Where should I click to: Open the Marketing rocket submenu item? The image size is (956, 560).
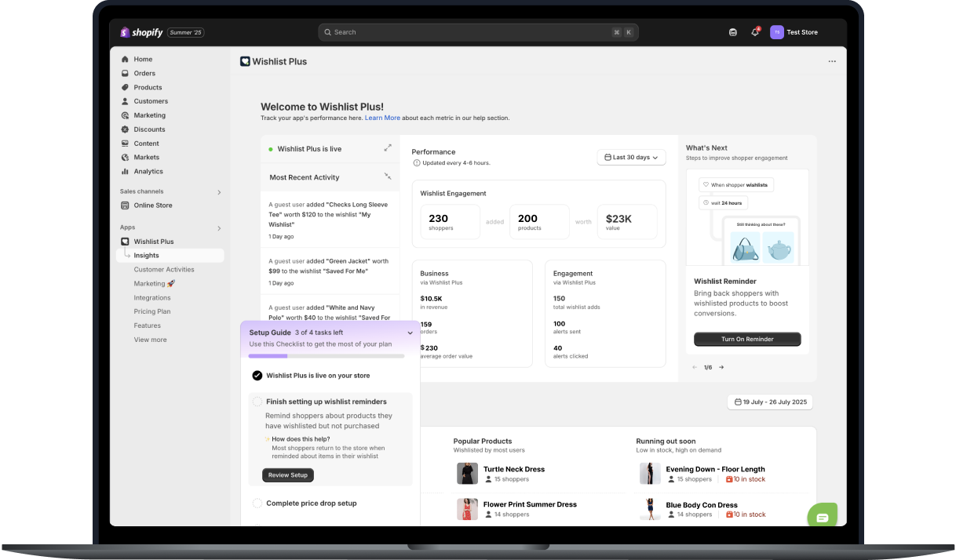(x=154, y=284)
